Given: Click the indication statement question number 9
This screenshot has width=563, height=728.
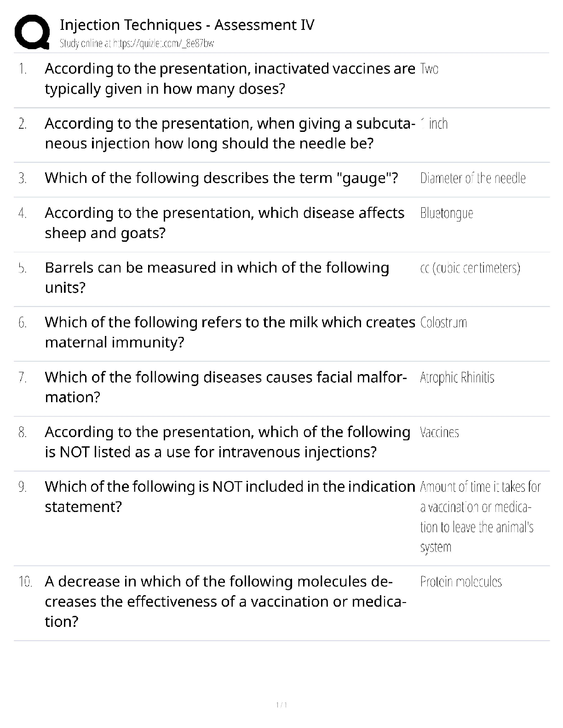Looking at the screenshot, I should 230,496.
